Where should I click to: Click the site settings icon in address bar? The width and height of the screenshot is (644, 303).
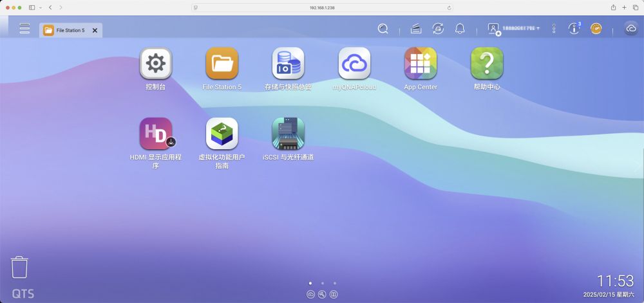coord(196,7)
